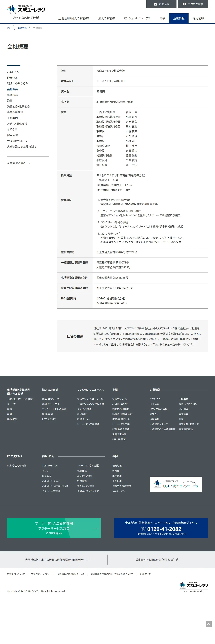
Task: Click footer link 社有地の有効活用
Action: coord(122,486)
